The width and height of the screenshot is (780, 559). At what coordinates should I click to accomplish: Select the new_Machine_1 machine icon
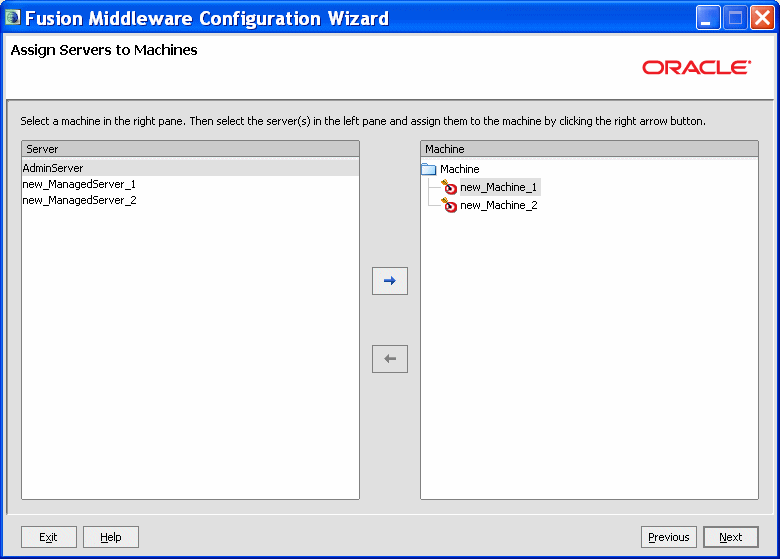(x=449, y=187)
